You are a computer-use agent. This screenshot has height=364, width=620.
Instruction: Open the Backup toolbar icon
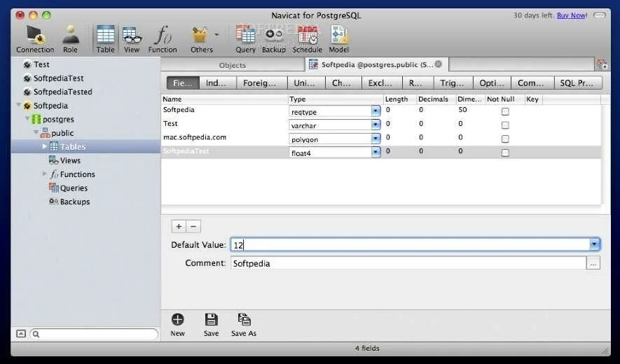(x=274, y=38)
